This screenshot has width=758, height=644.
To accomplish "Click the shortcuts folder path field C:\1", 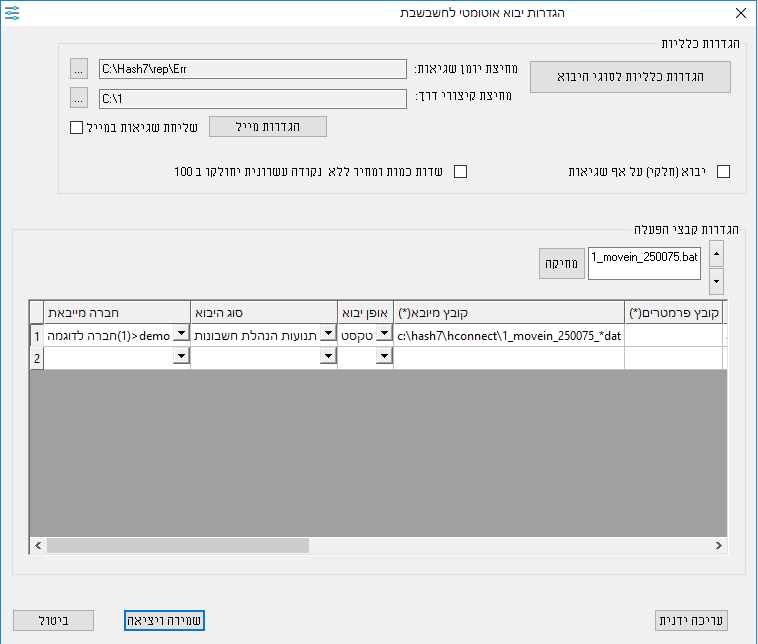I will (253, 99).
